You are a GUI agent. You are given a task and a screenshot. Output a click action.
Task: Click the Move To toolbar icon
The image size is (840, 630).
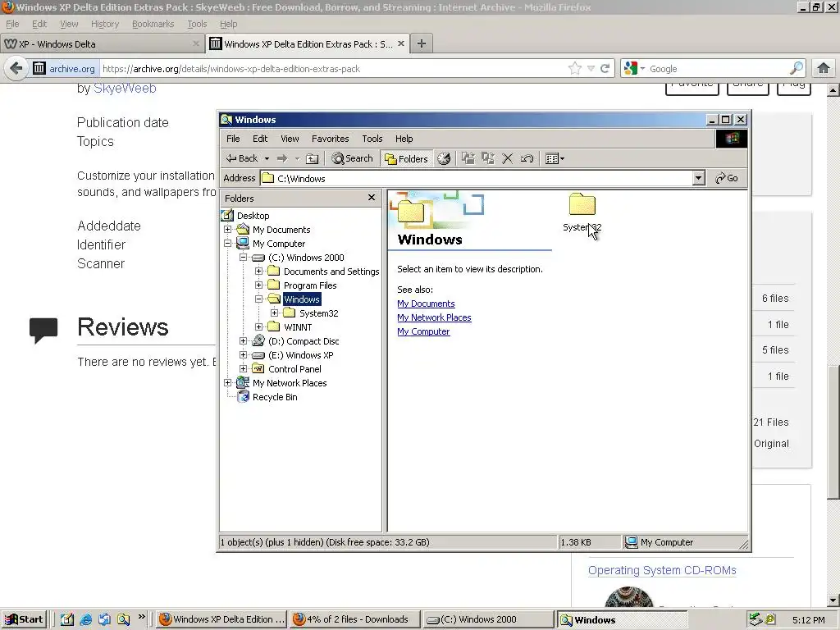coord(468,158)
